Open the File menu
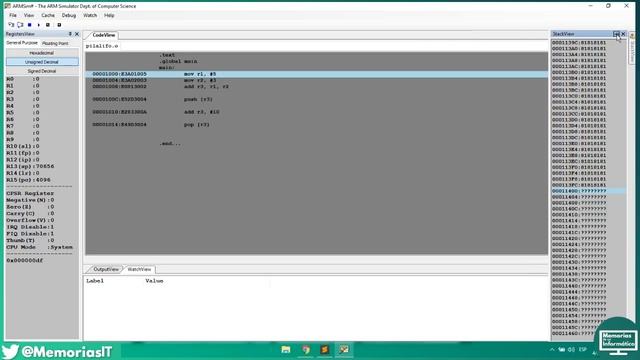 click(13, 16)
